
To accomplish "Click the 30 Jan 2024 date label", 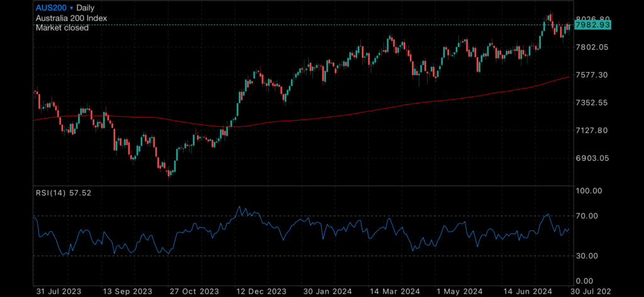I will (x=326, y=291).
